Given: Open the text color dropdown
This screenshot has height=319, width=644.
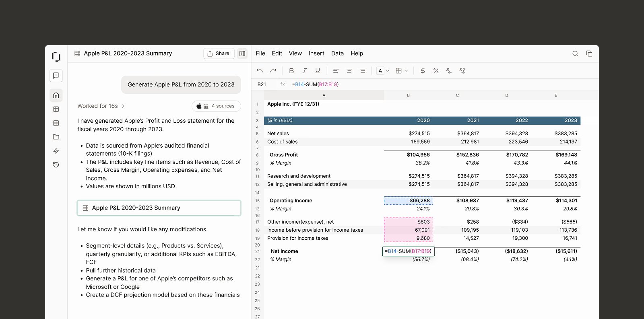Looking at the screenshot, I should click(383, 71).
